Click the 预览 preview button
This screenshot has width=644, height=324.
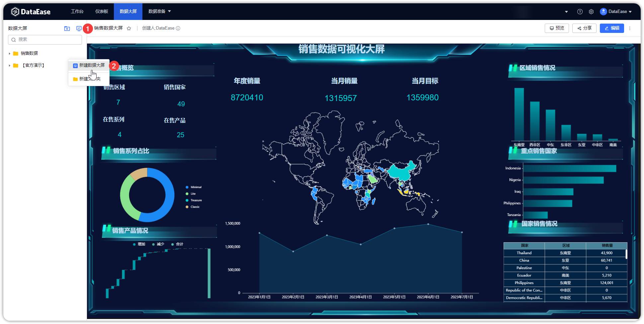click(x=557, y=28)
